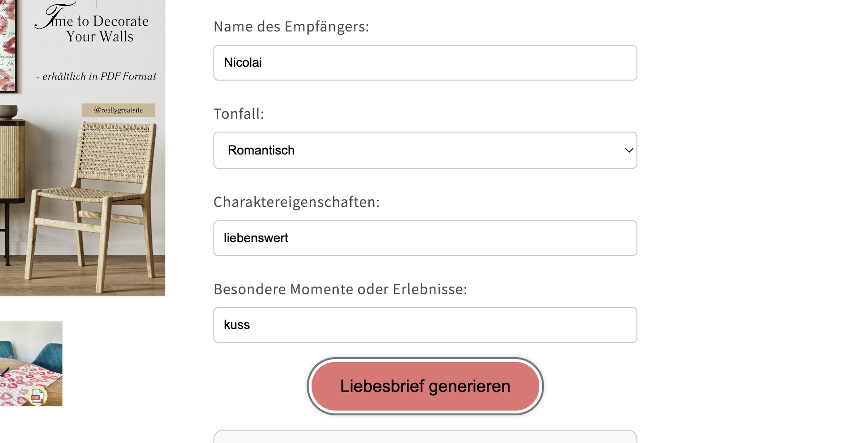The height and width of the screenshot is (443, 868).
Task: Click the Charaktereigenschaften label
Action: (x=296, y=201)
